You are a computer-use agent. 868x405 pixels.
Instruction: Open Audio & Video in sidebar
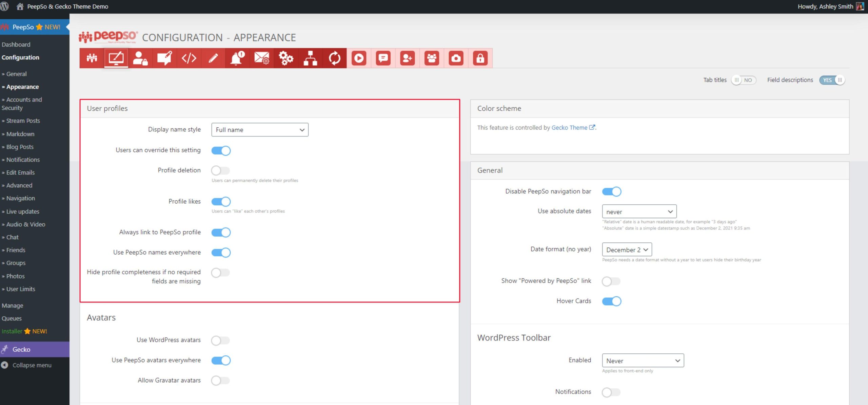tap(26, 224)
